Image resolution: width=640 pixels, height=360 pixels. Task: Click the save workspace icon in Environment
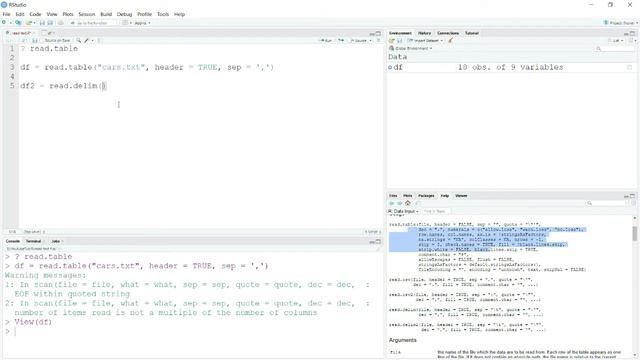400,40
